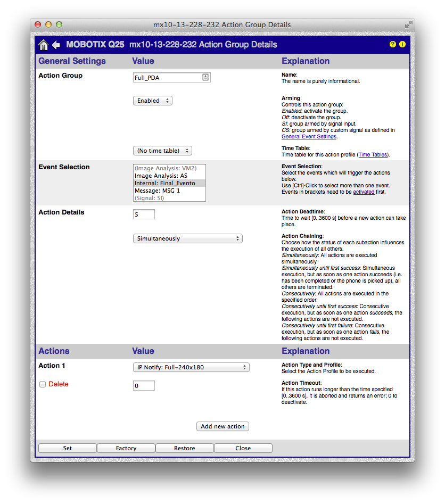445x504 pixels.
Task: Click the Add new action button
Action: point(222,426)
